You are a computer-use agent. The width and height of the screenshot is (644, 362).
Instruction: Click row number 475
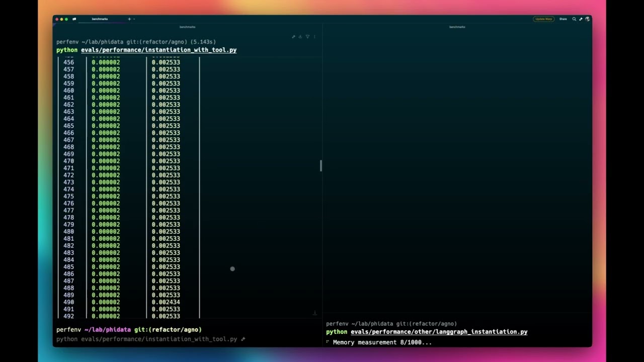click(x=68, y=196)
